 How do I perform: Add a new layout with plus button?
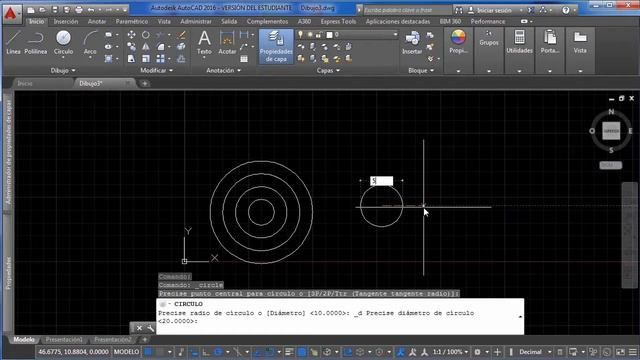coord(144,340)
